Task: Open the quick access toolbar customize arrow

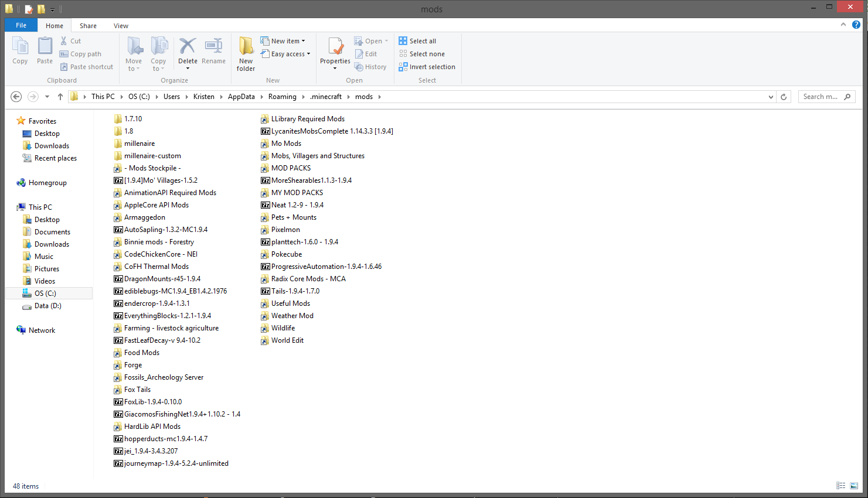Action: pos(52,9)
